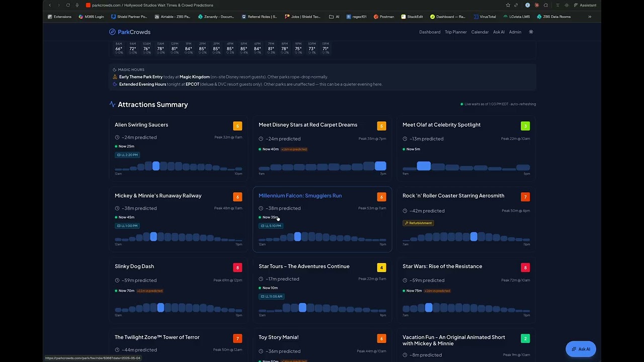Open Millennium Falcon: Smugglers Run link
The height and width of the screenshot is (362, 644).
pyautogui.click(x=300, y=196)
